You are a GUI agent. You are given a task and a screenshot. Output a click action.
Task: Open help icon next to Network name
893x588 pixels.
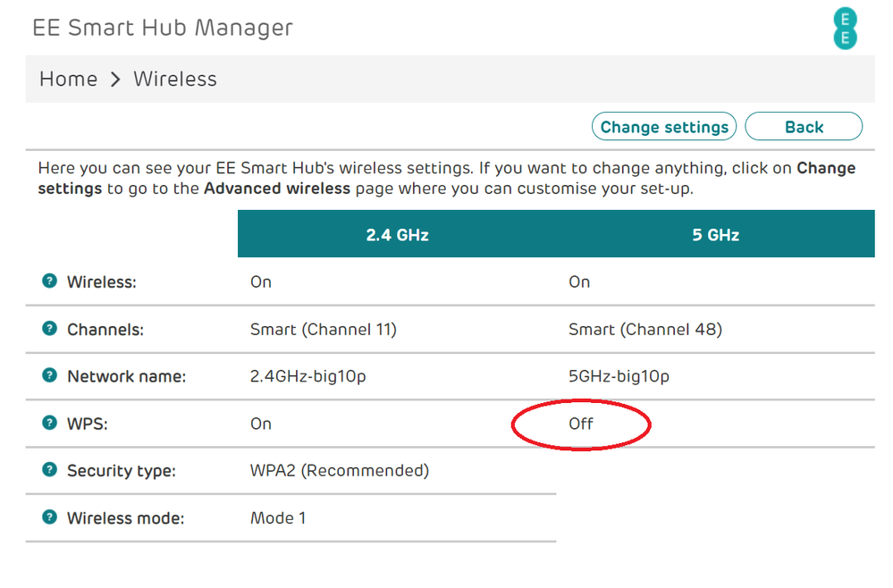pos(49,375)
